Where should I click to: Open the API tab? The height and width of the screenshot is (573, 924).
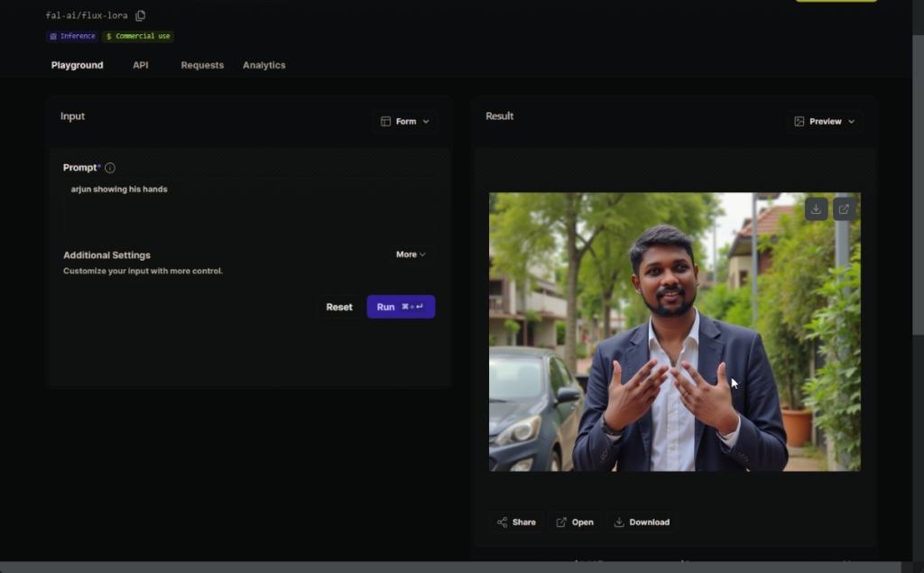tap(141, 65)
